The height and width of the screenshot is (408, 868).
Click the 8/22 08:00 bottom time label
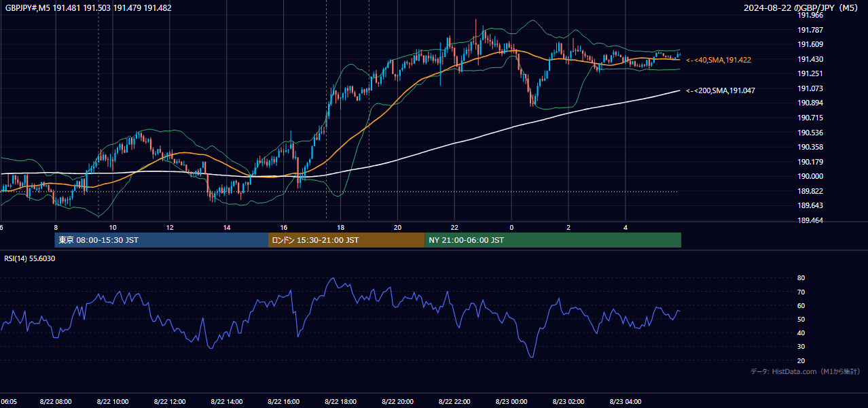[56, 401]
